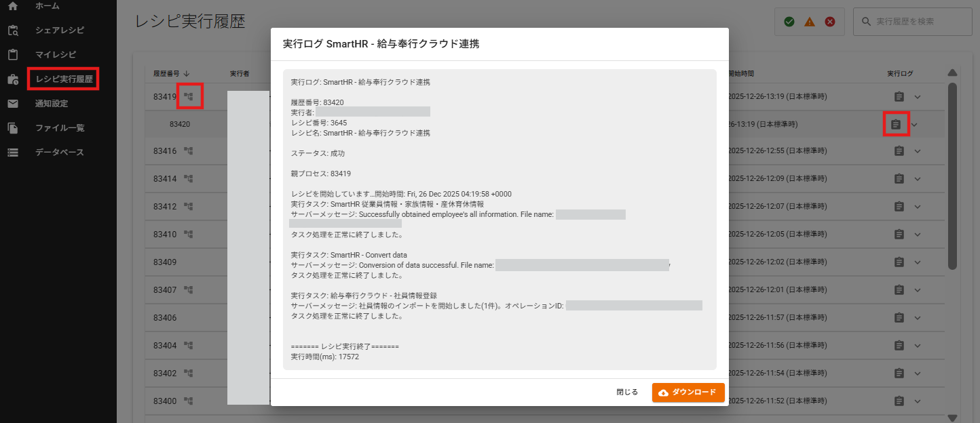This screenshot has height=423, width=980.
Task: Click the child-process tree icon for 83404
Action: [x=189, y=345]
